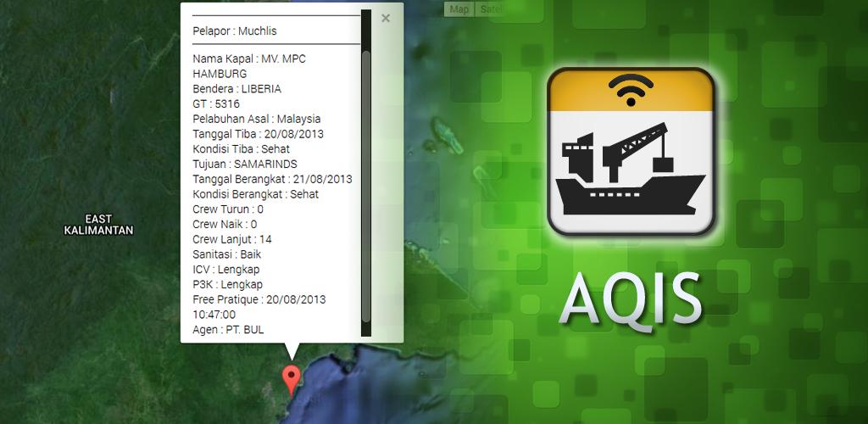Image resolution: width=868 pixels, height=424 pixels.
Task: Click 'Tanggal Tiba : 20/08/2013' text
Action: [x=258, y=134]
